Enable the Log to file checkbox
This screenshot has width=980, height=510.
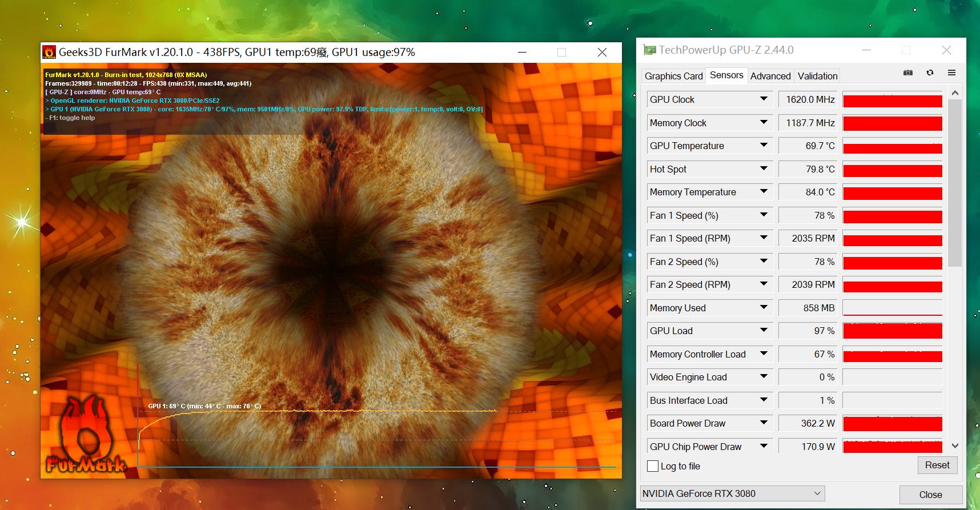tap(653, 466)
